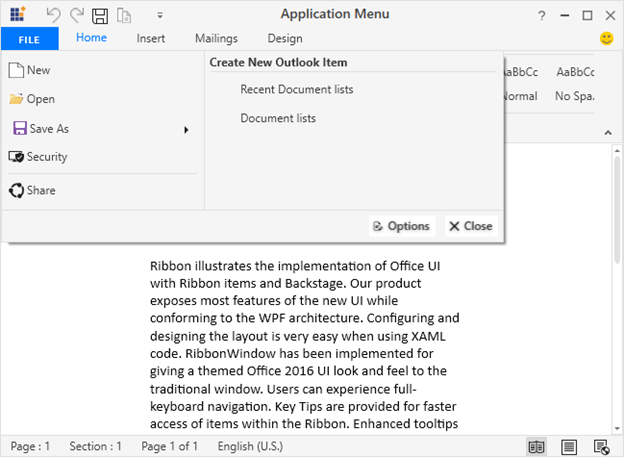This screenshot has width=624, height=457.
Task: Click the smiley face feedback icon
Action: [606, 39]
